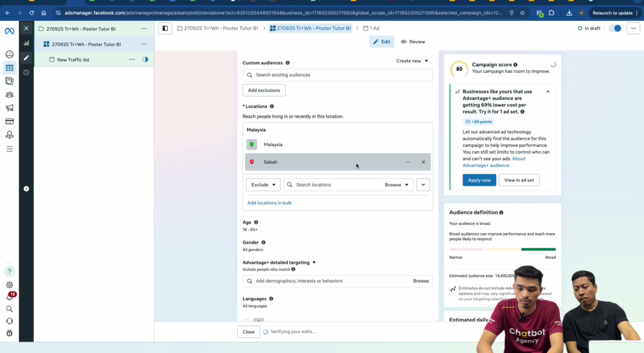The width and height of the screenshot is (644, 353).
Task: Open Add locations in bulk link
Action: (x=269, y=203)
